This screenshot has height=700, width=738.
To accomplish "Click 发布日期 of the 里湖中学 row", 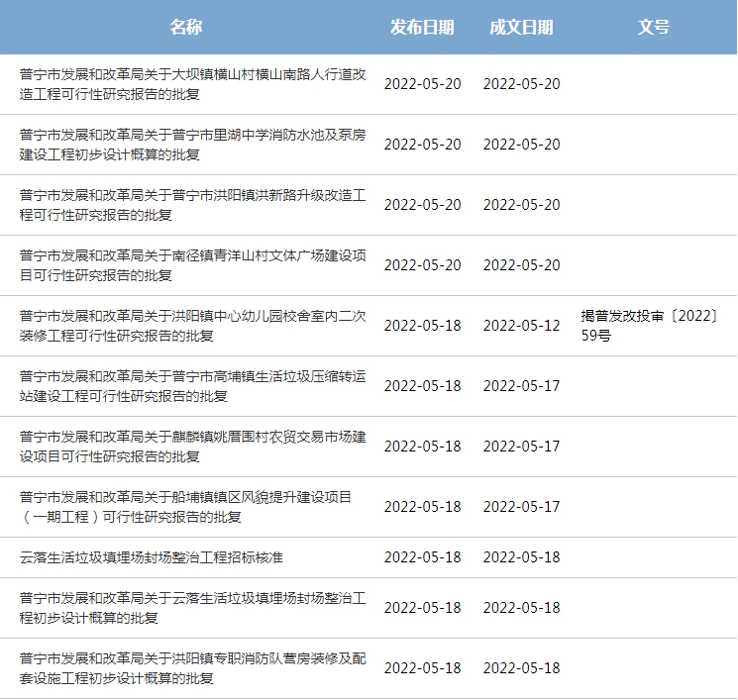I will pos(422,145).
